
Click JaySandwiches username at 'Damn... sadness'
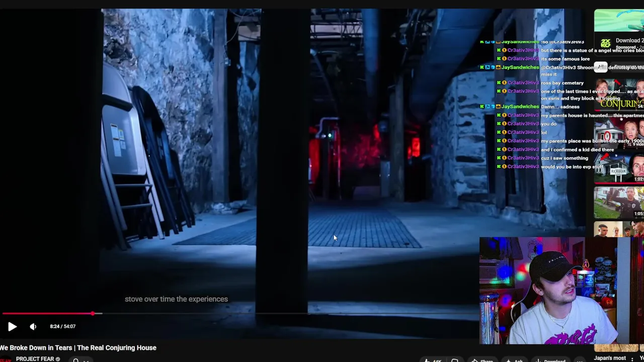tap(520, 107)
